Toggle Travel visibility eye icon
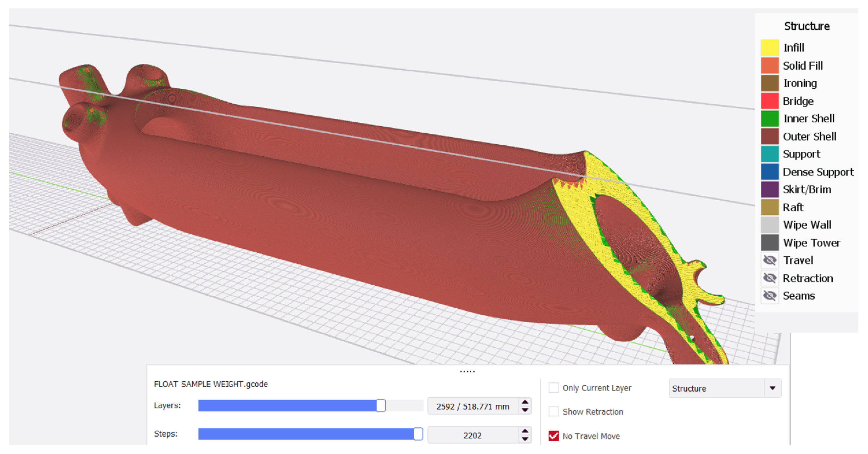This screenshot has width=868, height=454. click(770, 260)
